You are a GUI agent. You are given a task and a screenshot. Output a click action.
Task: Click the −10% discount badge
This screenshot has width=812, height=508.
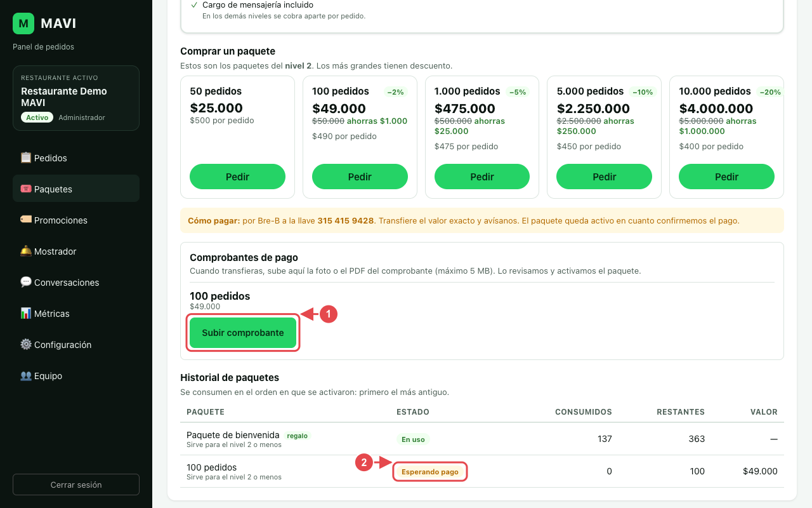(x=643, y=92)
